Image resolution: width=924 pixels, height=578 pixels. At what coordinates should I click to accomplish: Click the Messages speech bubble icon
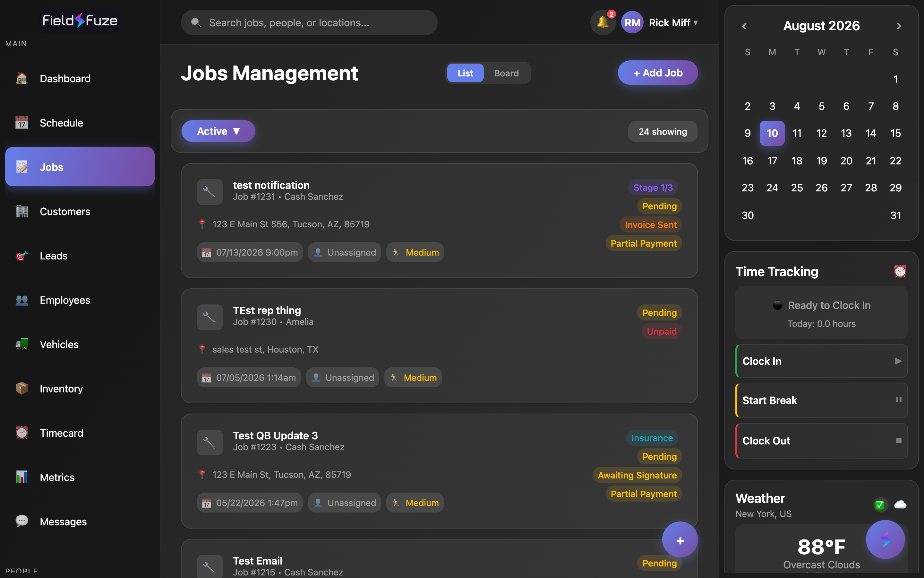pos(22,521)
